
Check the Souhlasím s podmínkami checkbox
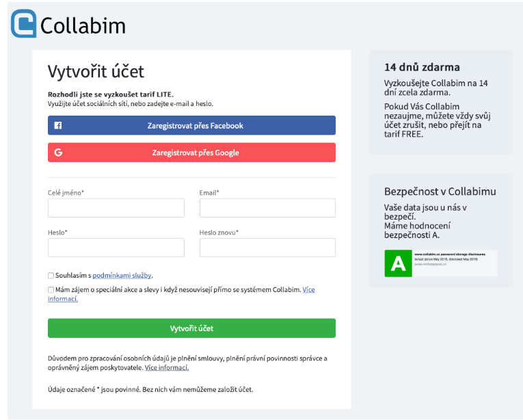click(51, 276)
